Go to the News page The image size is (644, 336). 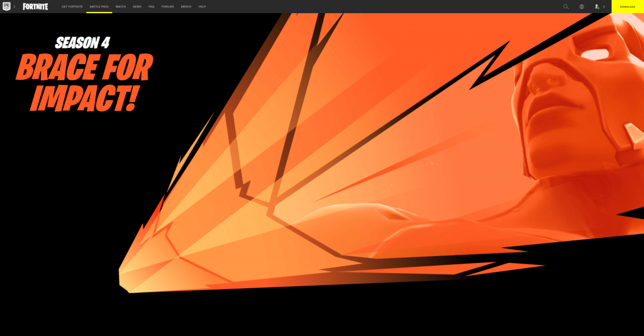(137, 6)
